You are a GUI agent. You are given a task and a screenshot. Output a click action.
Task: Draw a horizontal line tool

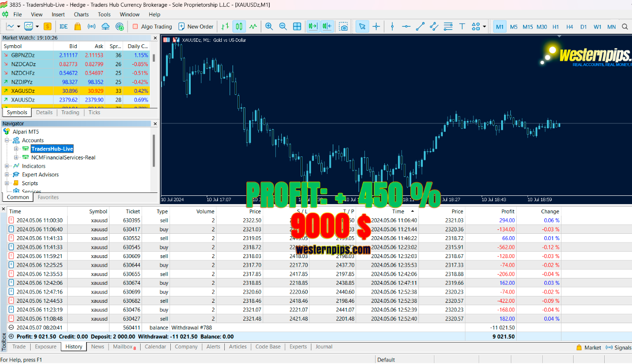click(406, 26)
